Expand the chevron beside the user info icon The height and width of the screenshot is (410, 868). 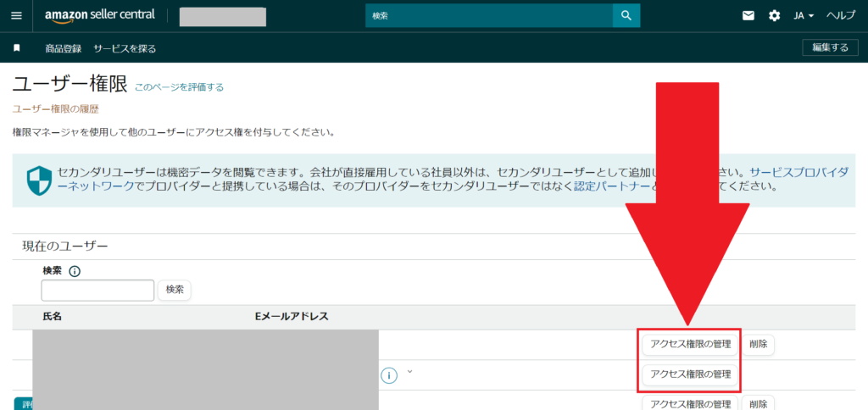pos(410,371)
